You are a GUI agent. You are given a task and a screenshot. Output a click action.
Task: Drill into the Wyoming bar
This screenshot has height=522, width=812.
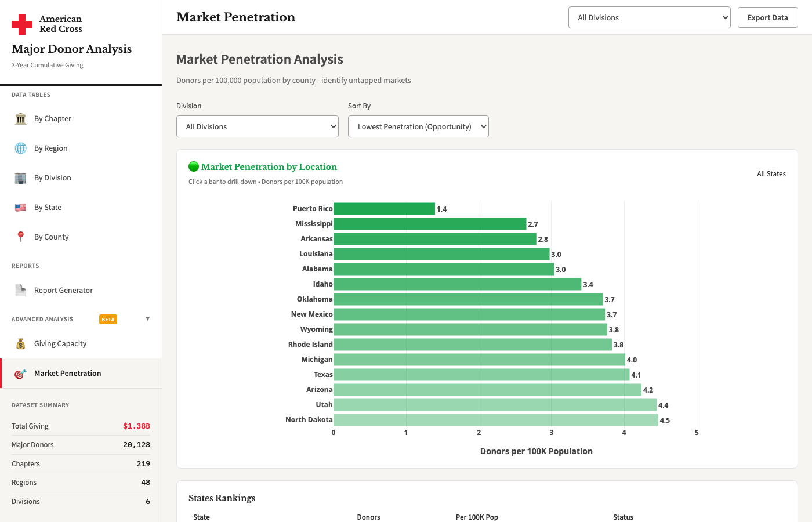tap(470, 329)
